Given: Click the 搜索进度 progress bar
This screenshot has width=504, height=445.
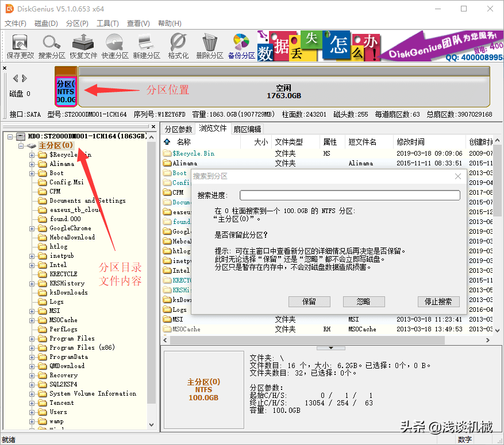Looking at the screenshot, I should pyautogui.click(x=350, y=195).
